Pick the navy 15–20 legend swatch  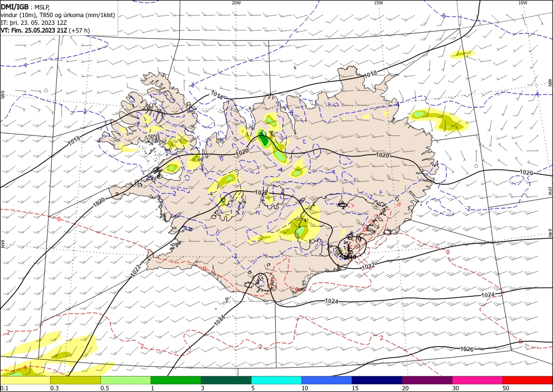click(377, 380)
